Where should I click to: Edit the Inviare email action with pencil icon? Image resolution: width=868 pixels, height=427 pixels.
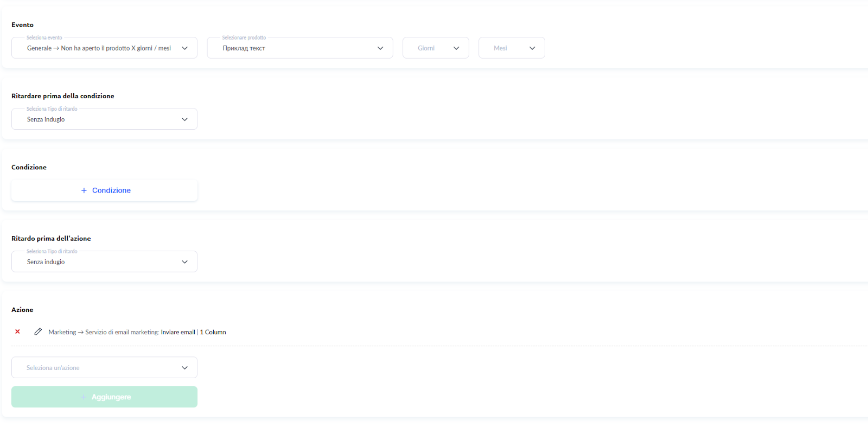click(38, 332)
